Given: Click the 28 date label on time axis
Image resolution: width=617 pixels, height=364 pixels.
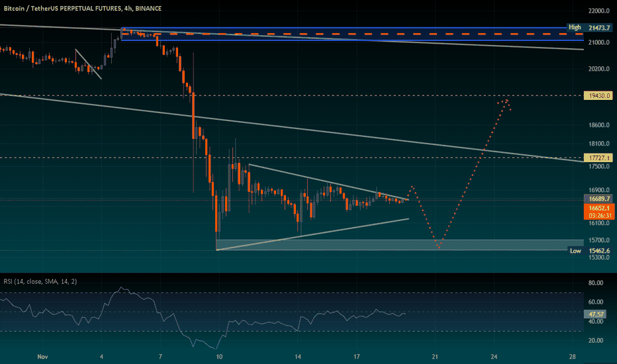Looking at the screenshot, I should [572, 357].
